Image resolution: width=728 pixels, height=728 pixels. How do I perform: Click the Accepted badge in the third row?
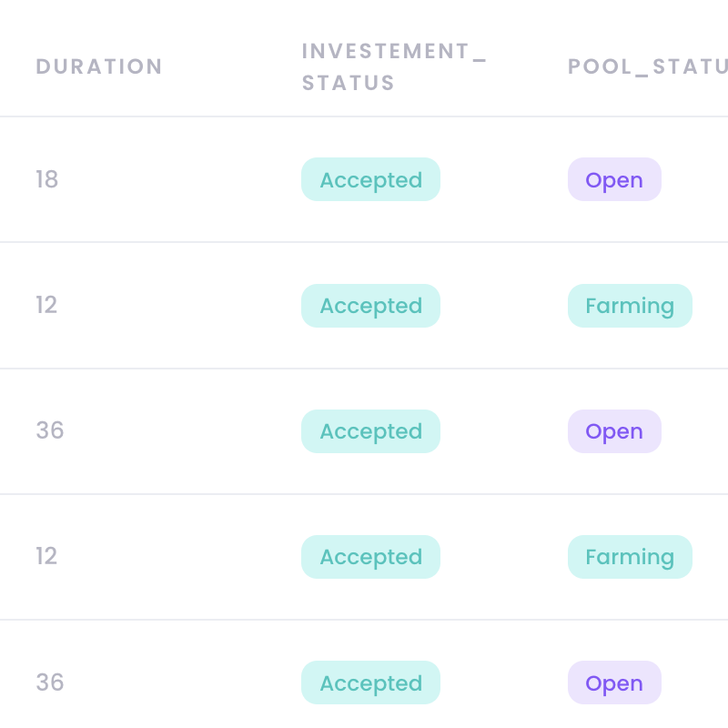(370, 431)
